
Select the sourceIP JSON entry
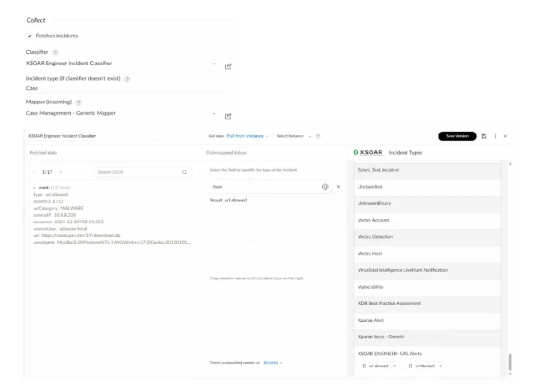click(x=55, y=215)
